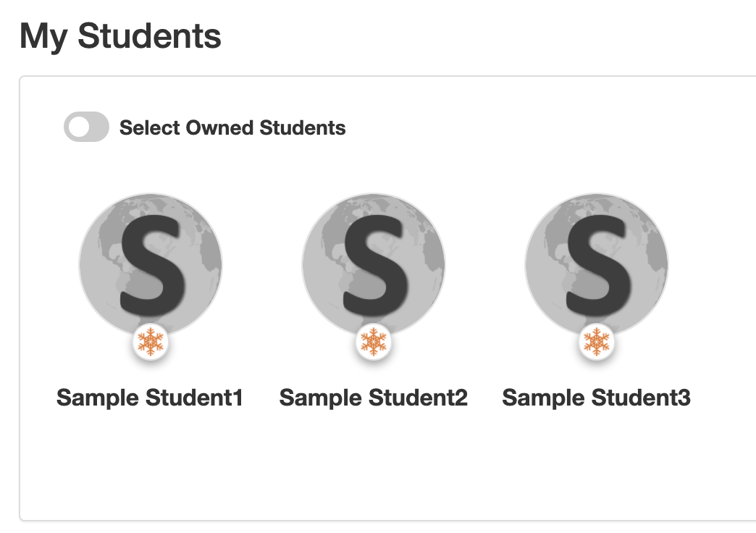Click the letter S on Student3's avatar
Image resolution: width=756 pixels, height=533 pixels.
tap(598, 266)
